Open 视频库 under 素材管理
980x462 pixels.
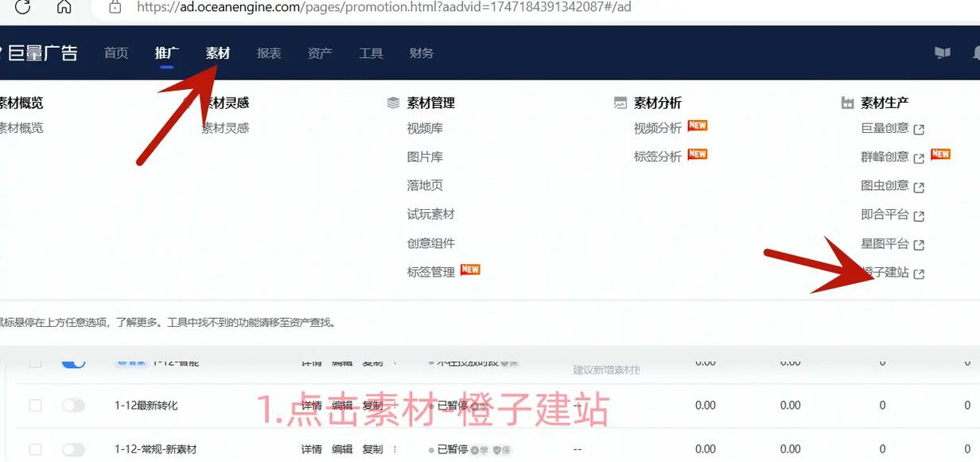(x=425, y=128)
